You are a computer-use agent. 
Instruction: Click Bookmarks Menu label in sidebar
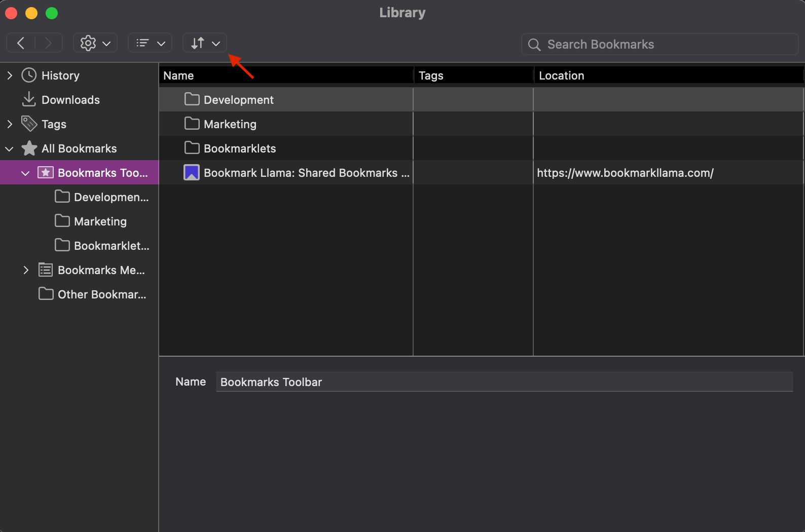coord(101,270)
